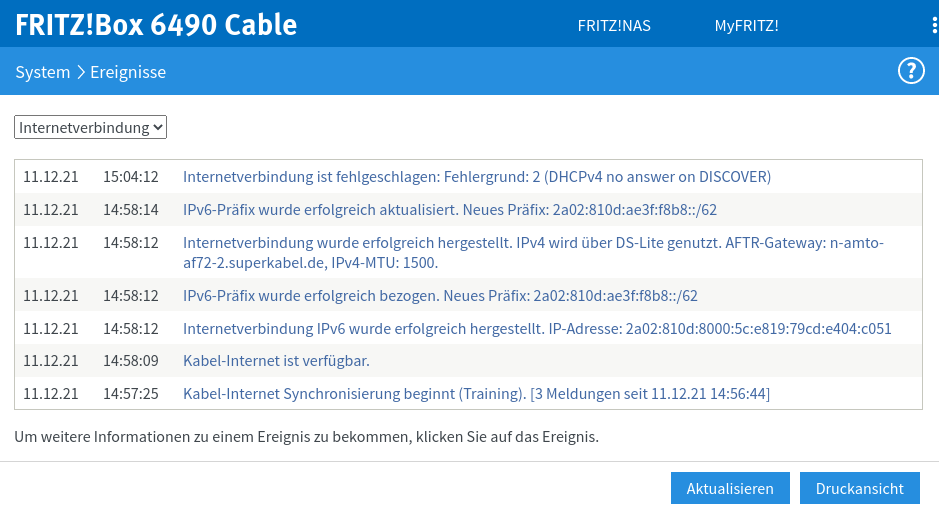Click the 14:57:25 timestamp entry

click(131, 394)
